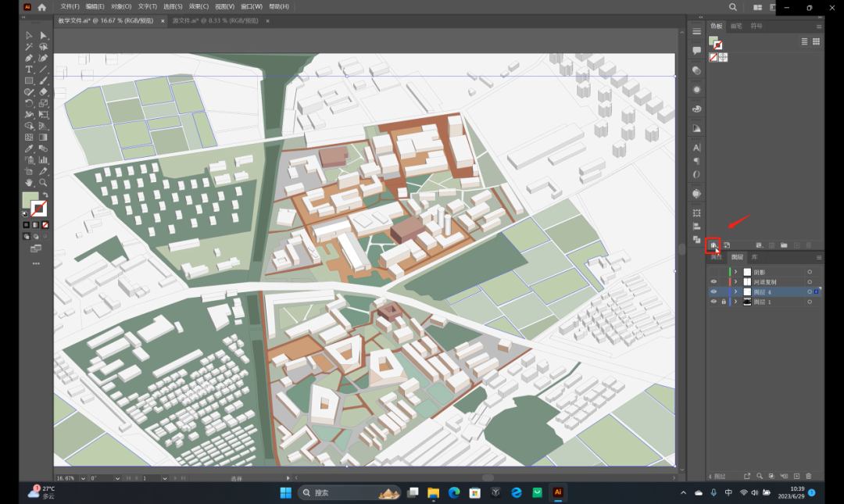Expand the 图层 4 layer

pos(736,291)
